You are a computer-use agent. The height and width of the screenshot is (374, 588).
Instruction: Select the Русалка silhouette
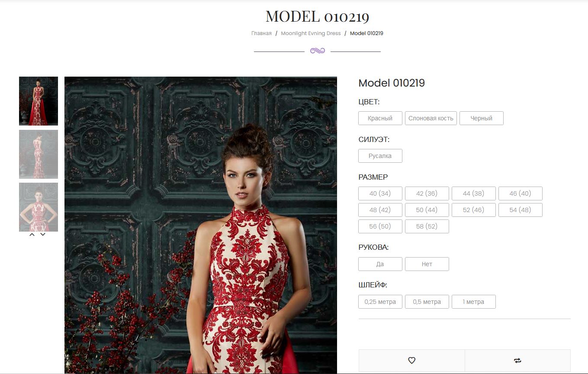(380, 156)
